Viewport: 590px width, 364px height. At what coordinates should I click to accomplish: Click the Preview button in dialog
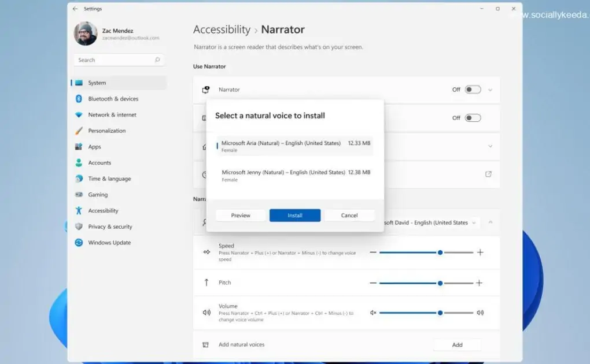[241, 216]
